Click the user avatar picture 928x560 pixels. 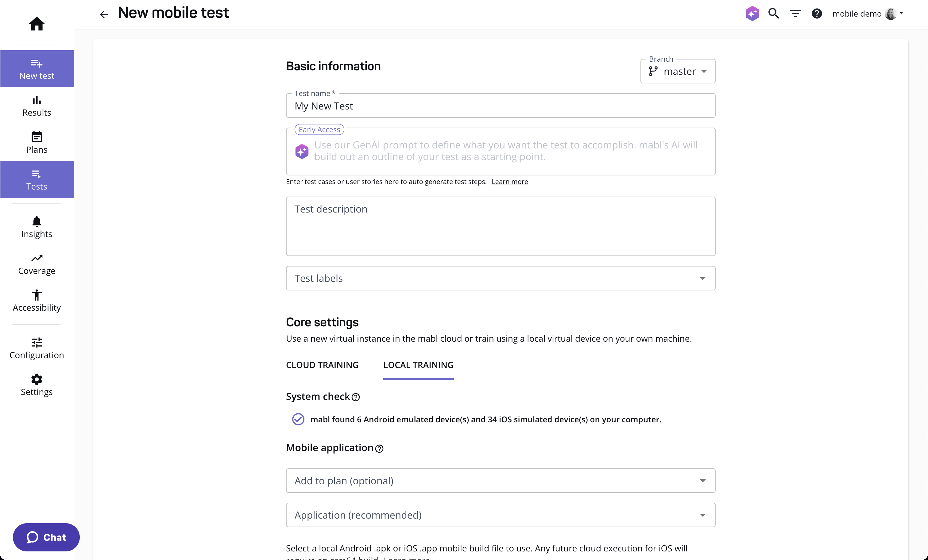pos(890,13)
